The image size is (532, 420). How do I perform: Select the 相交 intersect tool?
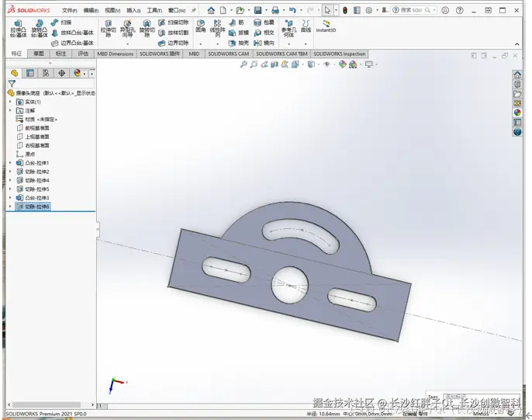264,33
